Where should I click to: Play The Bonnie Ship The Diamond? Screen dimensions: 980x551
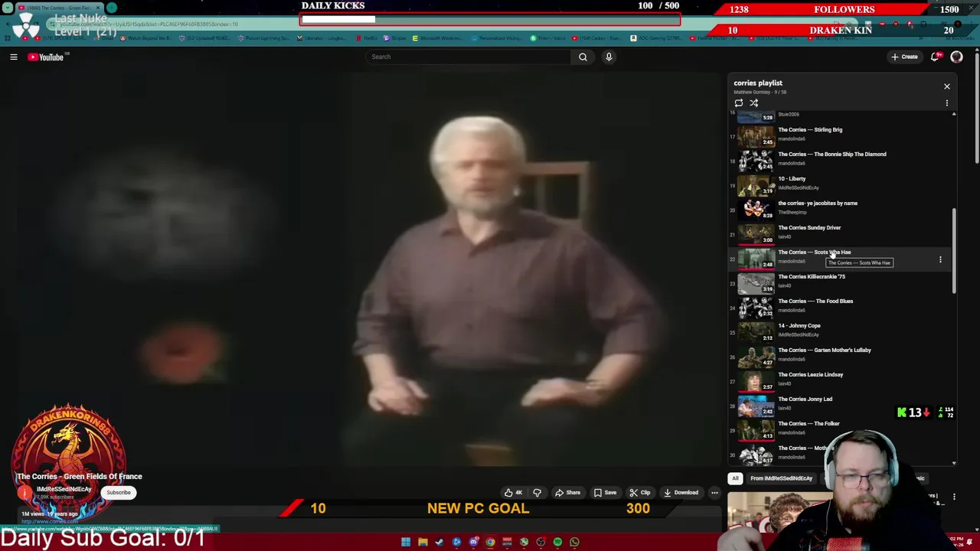(832, 154)
